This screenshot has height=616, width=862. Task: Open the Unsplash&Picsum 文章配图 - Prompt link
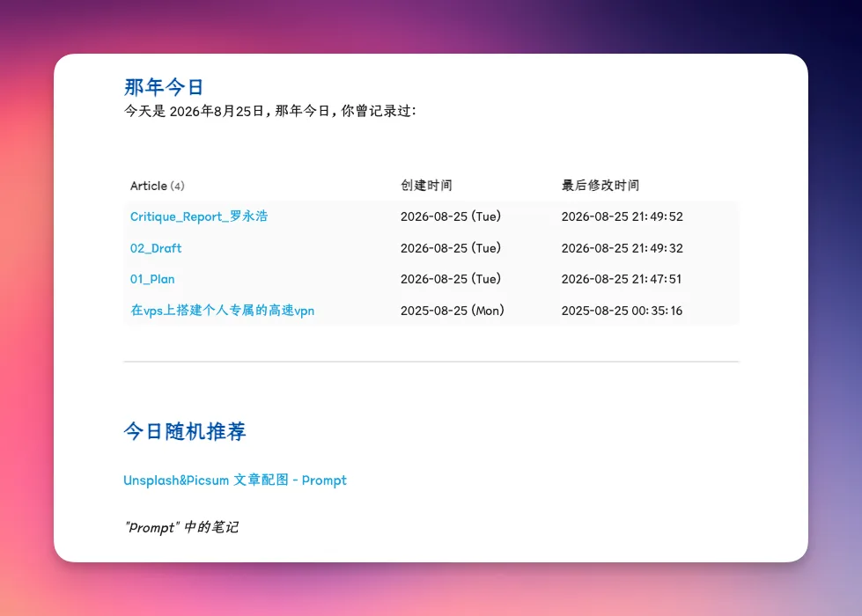click(235, 480)
